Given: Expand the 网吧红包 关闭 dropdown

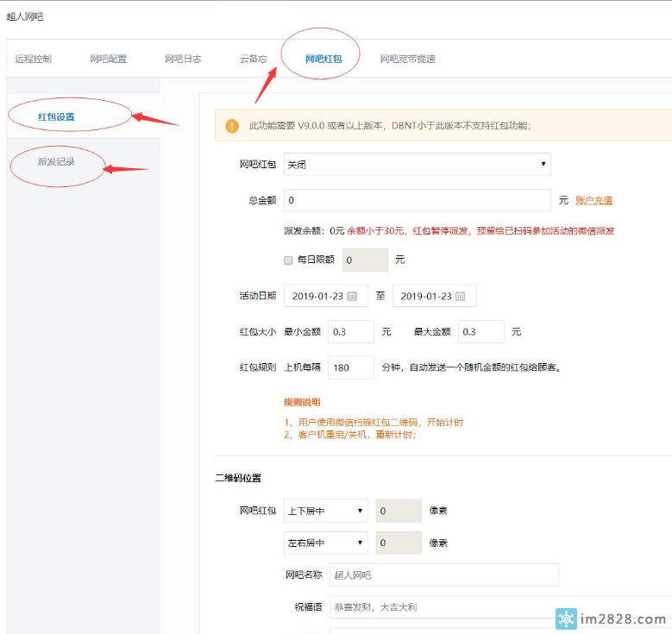Looking at the screenshot, I should [417, 164].
